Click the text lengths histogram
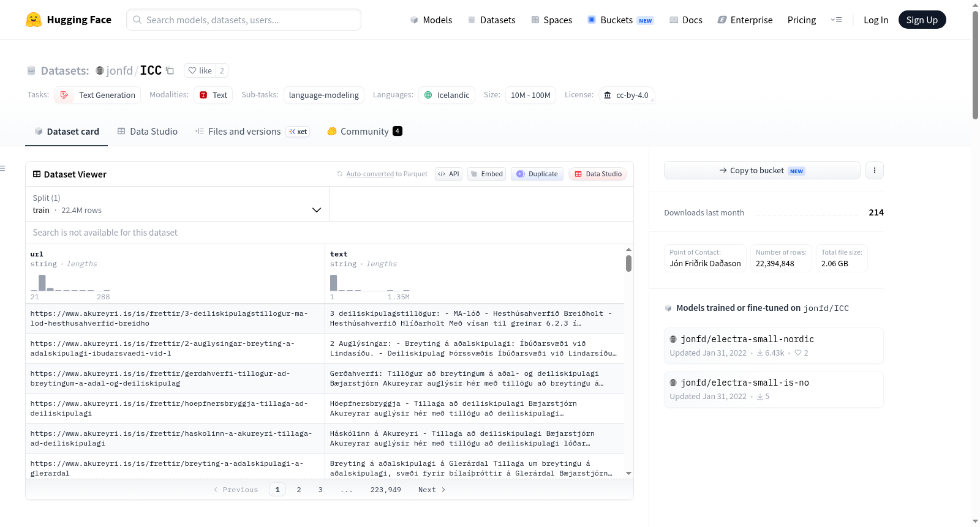This screenshot has height=527, width=980. coord(370,282)
